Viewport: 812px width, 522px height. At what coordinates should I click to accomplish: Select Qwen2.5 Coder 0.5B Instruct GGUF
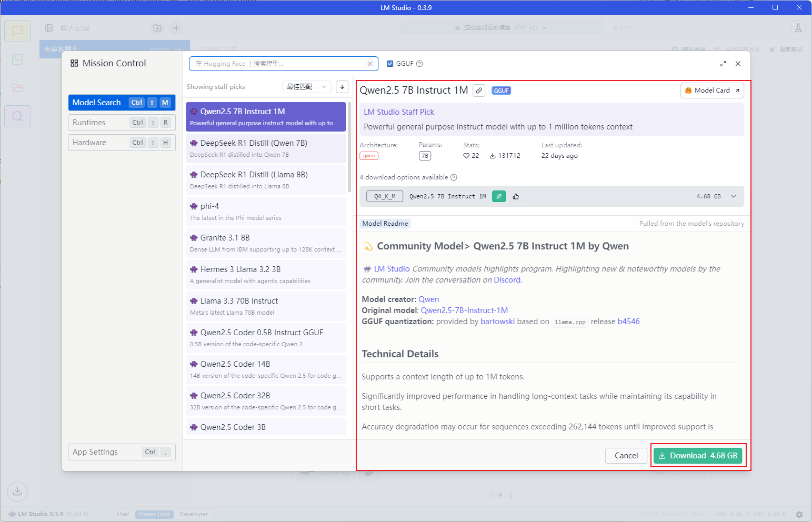point(266,338)
